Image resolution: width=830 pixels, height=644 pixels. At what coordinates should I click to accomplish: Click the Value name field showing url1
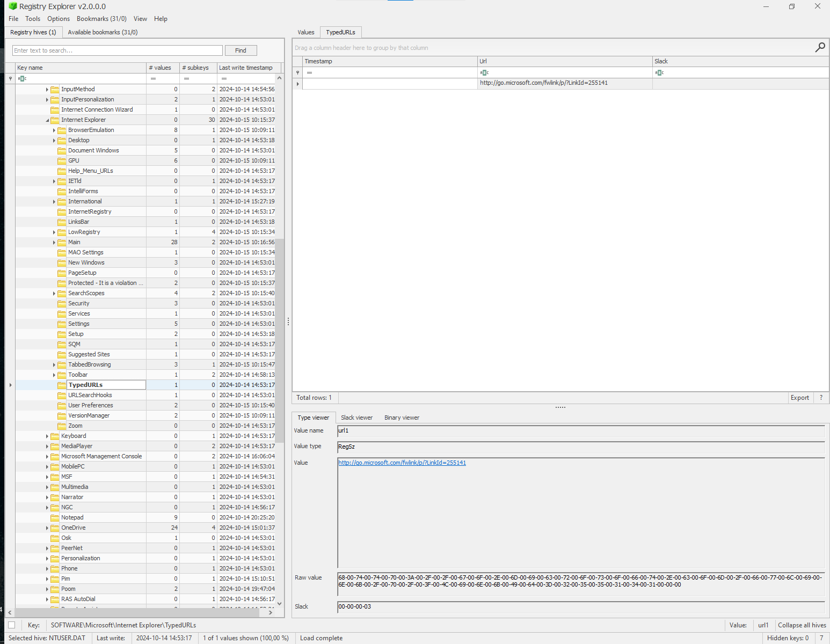click(x=581, y=430)
